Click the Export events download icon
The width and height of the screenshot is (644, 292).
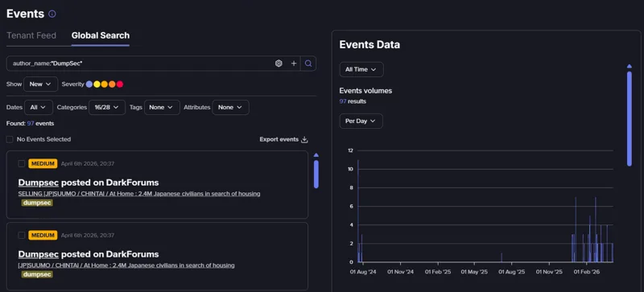pyautogui.click(x=304, y=140)
